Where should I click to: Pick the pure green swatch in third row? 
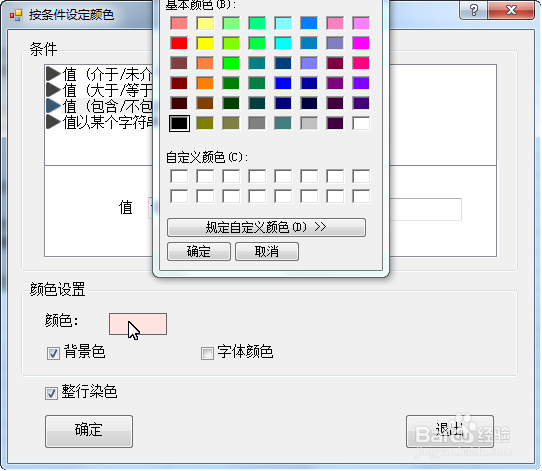(x=231, y=63)
